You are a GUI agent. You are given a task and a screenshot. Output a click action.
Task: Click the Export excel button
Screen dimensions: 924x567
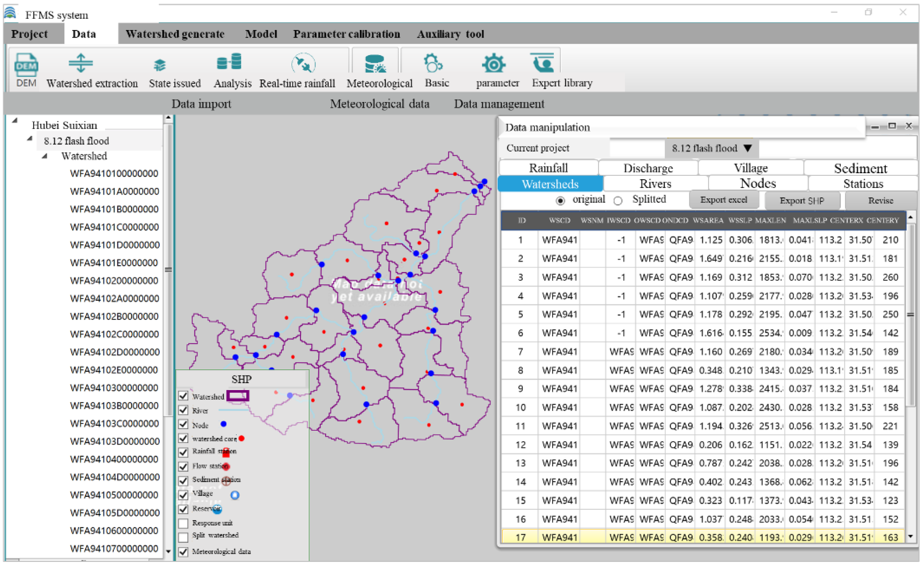tap(724, 200)
